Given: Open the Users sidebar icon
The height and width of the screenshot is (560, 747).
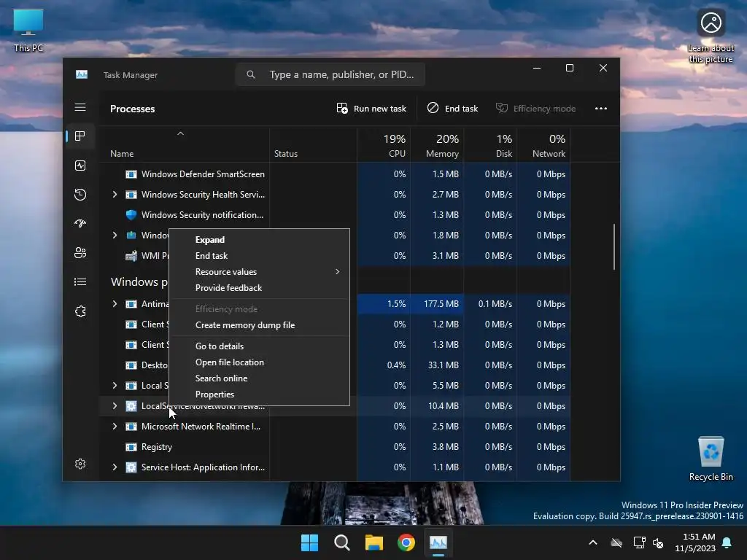Looking at the screenshot, I should (x=80, y=253).
